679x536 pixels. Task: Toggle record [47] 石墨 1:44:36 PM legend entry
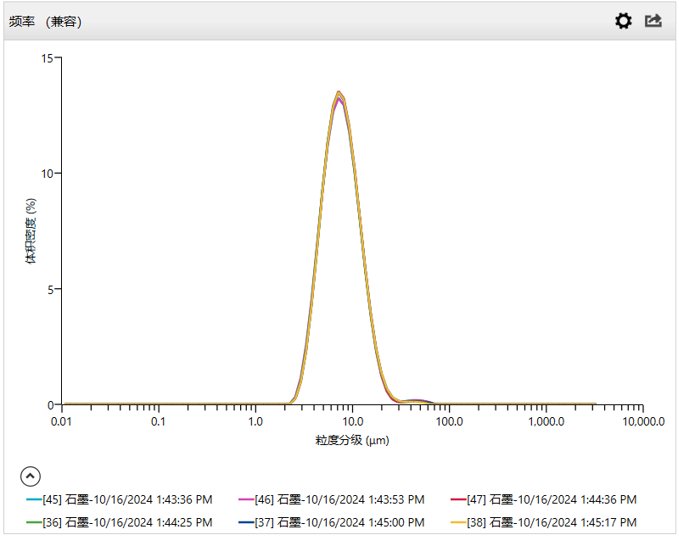click(551, 499)
